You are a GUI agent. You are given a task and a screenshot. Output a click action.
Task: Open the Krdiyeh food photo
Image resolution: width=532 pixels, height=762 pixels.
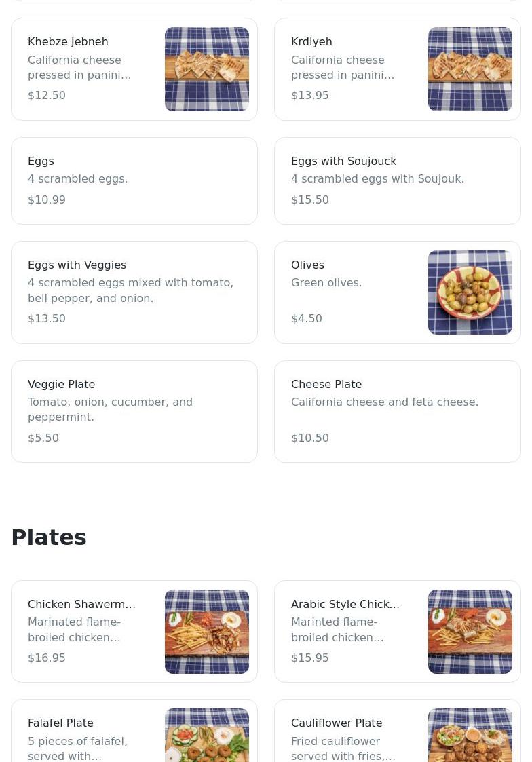[x=470, y=69]
